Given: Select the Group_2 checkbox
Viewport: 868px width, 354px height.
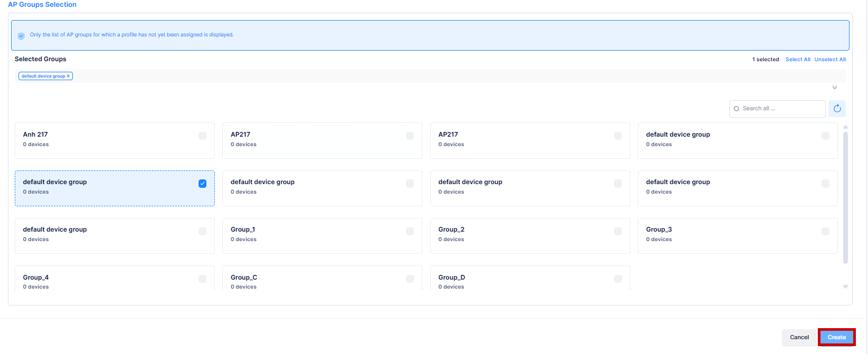Looking at the screenshot, I should coord(618,231).
